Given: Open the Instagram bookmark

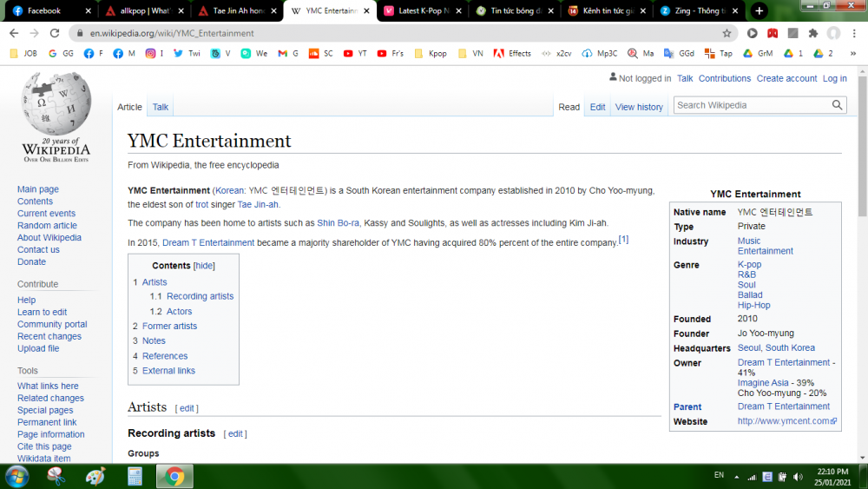Looking at the screenshot, I should (x=155, y=53).
